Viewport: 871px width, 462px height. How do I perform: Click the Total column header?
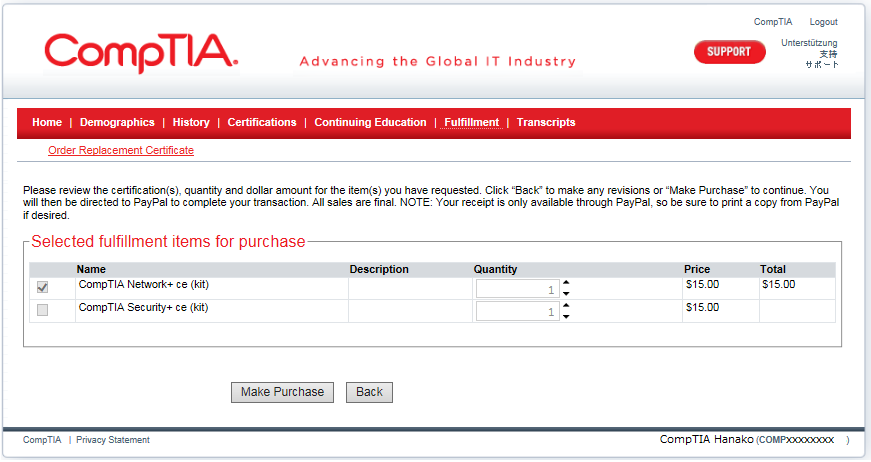(x=773, y=269)
